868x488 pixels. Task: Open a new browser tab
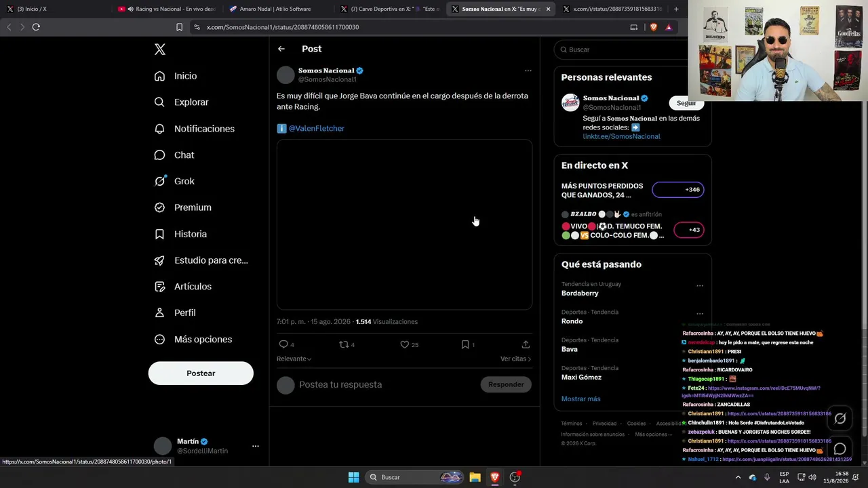[676, 9]
